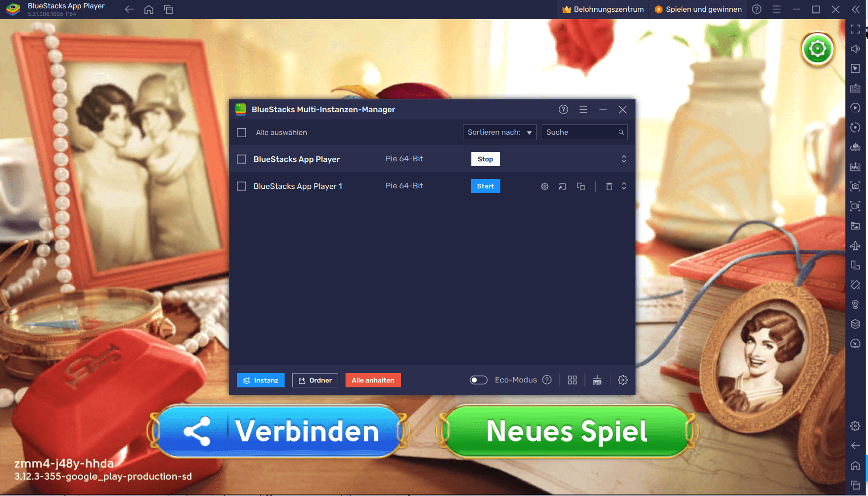The height and width of the screenshot is (496, 868).
Task: Open Multi-Instanzen-Manager help icon
Action: [563, 109]
